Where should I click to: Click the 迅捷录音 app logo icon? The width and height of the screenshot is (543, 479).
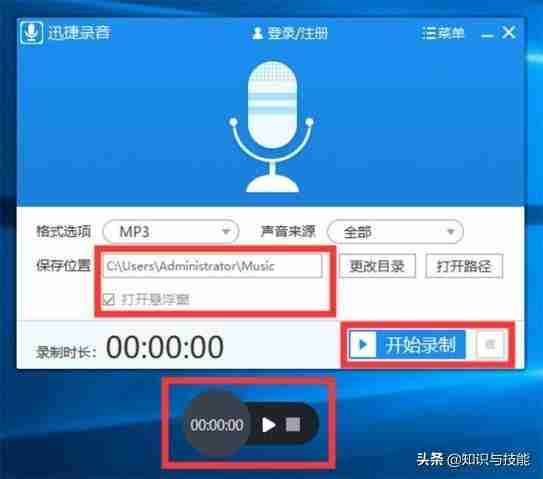click(32, 33)
